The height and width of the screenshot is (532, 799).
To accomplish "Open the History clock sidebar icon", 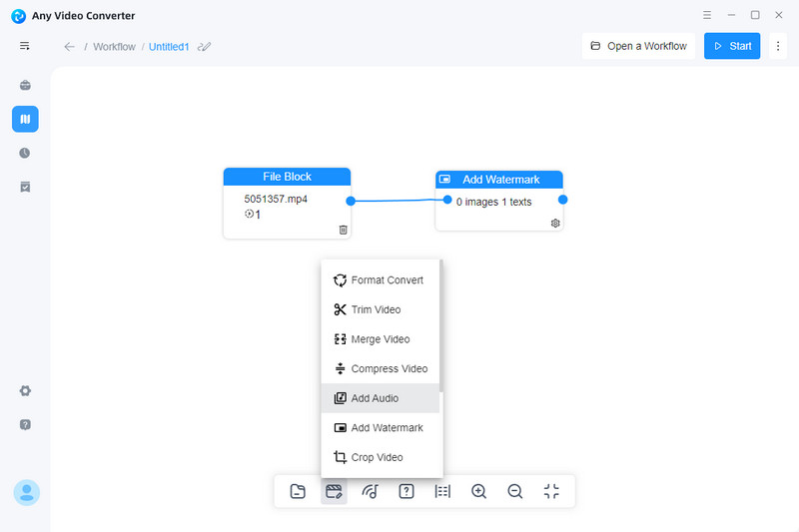I will pyautogui.click(x=25, y=154).
